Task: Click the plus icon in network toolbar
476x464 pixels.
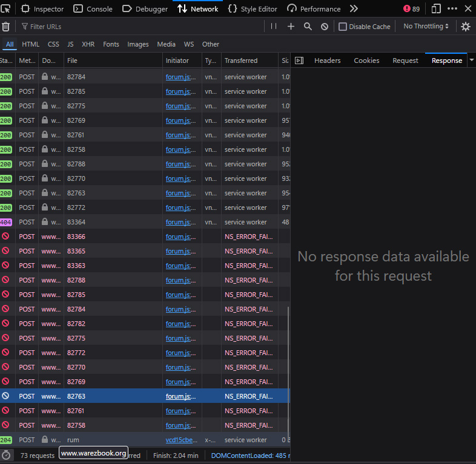Action: 291,27
